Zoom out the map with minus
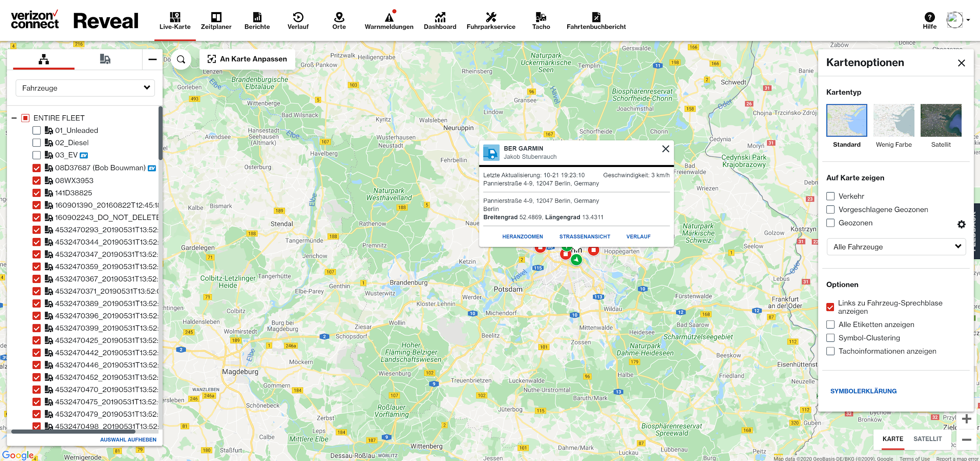The width and height of the screenshot is (980, 461). point(966,439)
